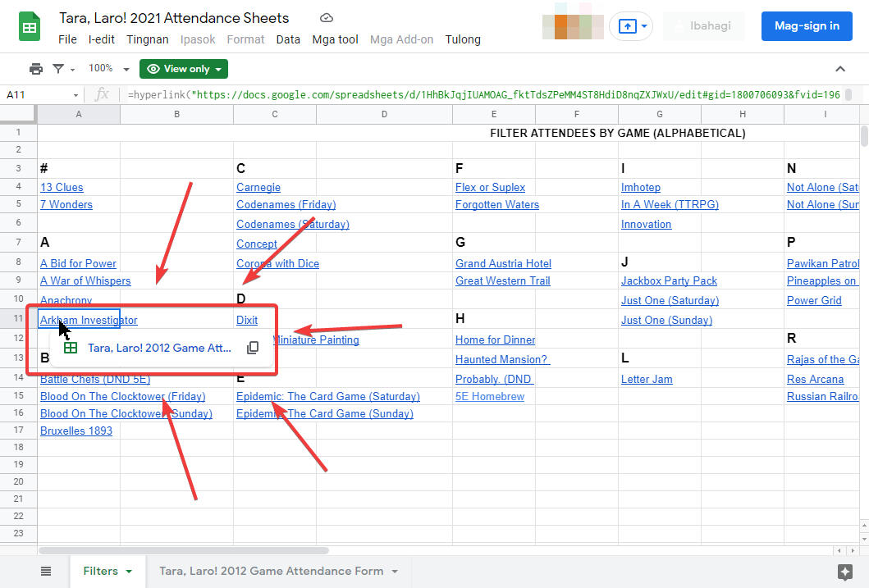Copy link using the hover card icon

click(x=253, y=348)
